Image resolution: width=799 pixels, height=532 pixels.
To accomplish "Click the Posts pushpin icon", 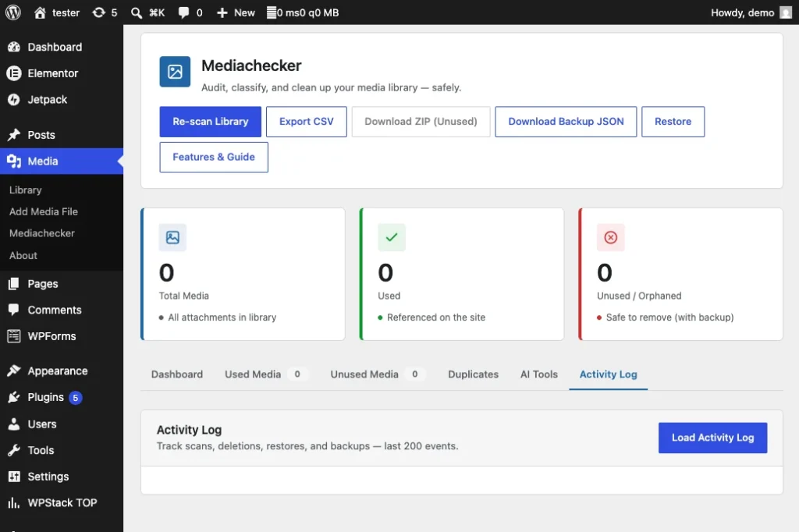I will (x=14, y=135).
